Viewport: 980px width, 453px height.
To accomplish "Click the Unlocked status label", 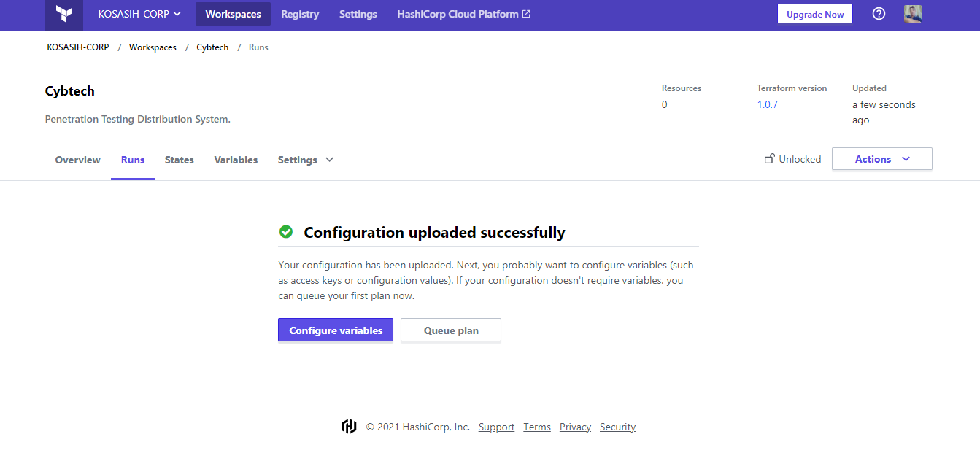I will pos(800,159).
